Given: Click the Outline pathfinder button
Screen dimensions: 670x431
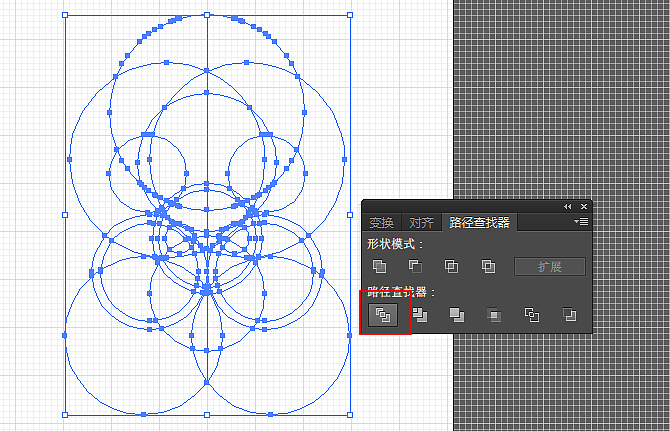Looking at the screenshot, I should [x=532, y=315].
